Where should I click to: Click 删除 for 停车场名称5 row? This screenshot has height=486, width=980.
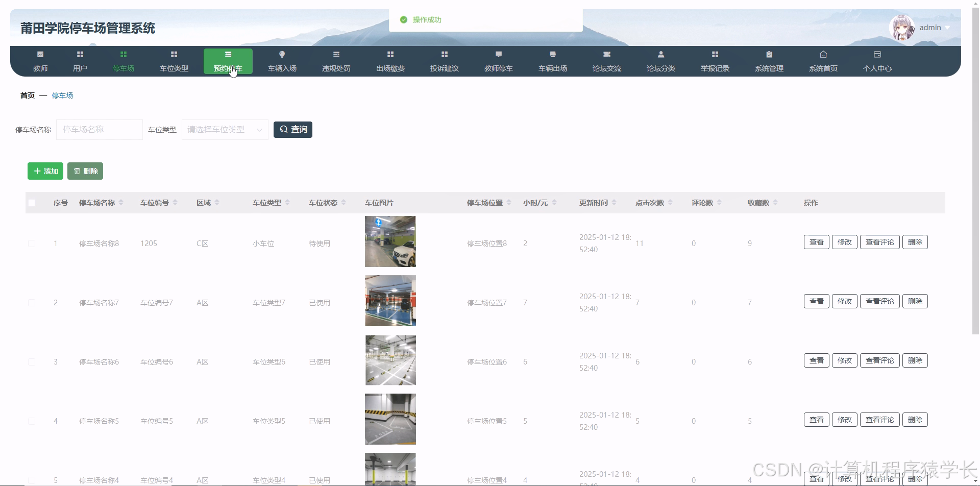pyautogui.click(x=915, y=420)
